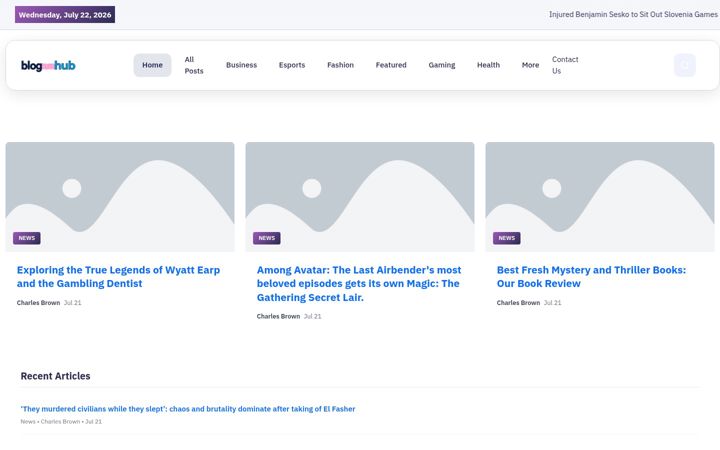Screen dimensions: 720x450
Task: Read the Avatar: The Last Airbender article
Action: pos(359,284)
